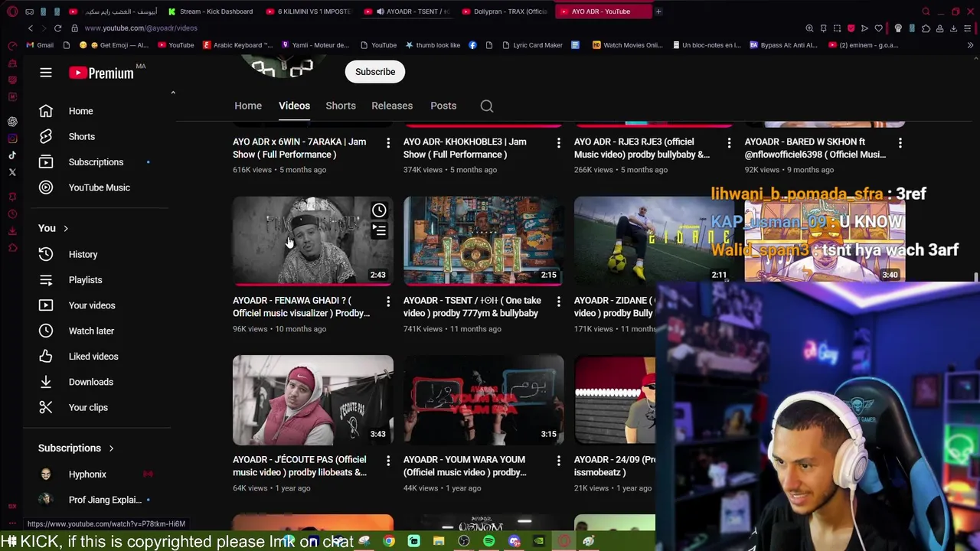The width and height of the screenshot is (980, 551).
Task: Collapse sidebar scroll arrow at top
Action: 173,93
